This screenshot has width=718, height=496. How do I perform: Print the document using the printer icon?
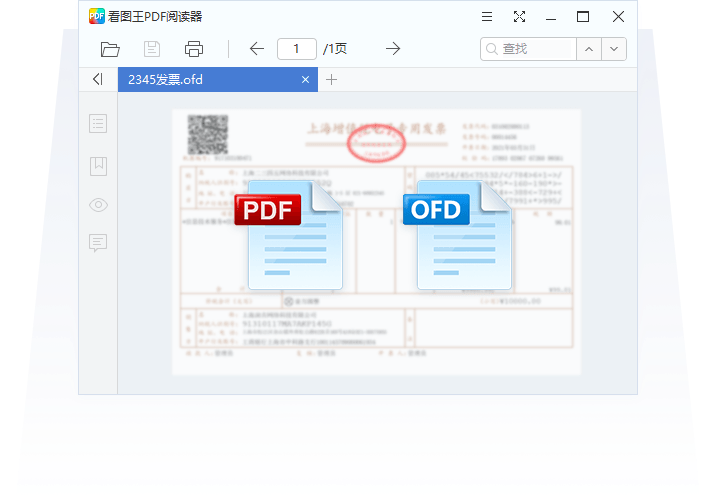(x=194, y=49)
